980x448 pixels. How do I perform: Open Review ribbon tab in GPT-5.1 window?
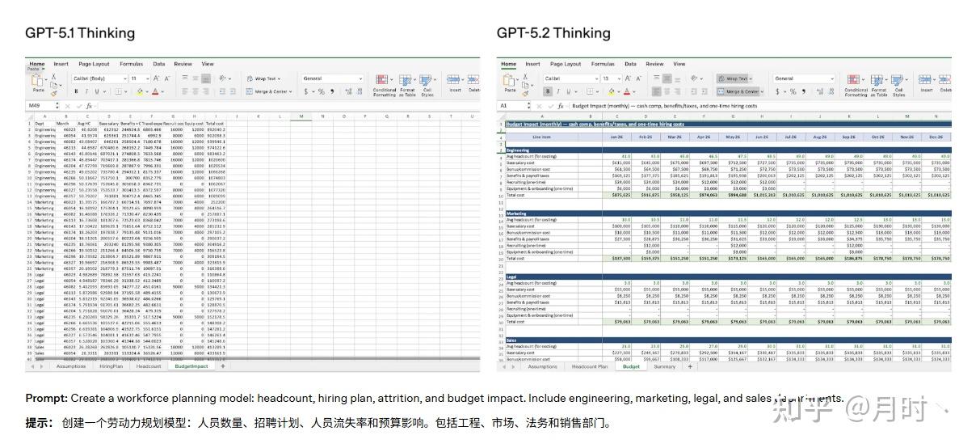183,64
